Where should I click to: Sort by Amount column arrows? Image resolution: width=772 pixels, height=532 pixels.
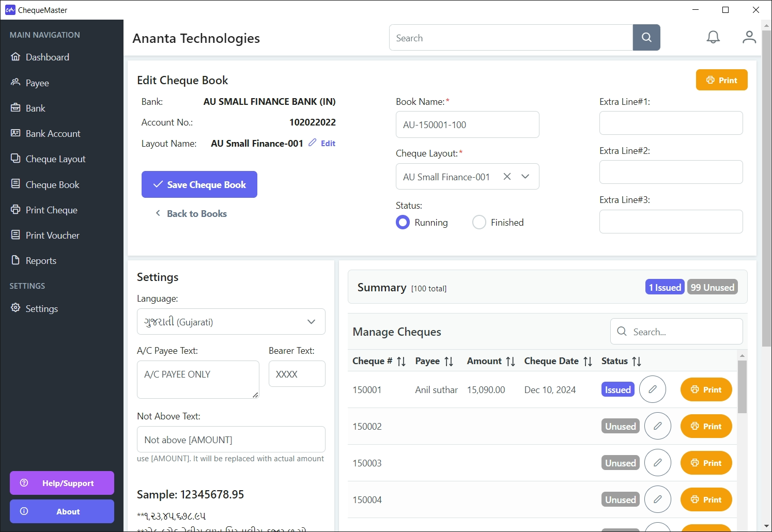(x=511, y=362)
